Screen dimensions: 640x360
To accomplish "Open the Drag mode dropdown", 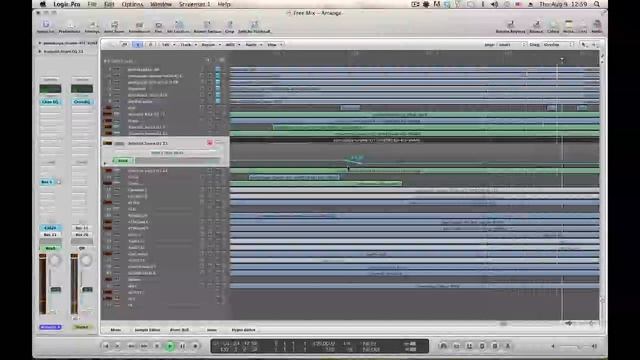I will [x=558, y=44].
